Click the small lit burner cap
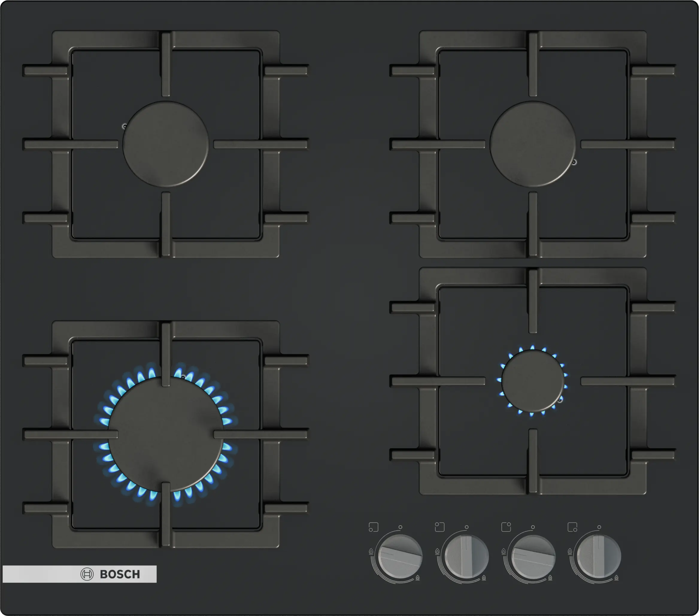 point(532,381)
